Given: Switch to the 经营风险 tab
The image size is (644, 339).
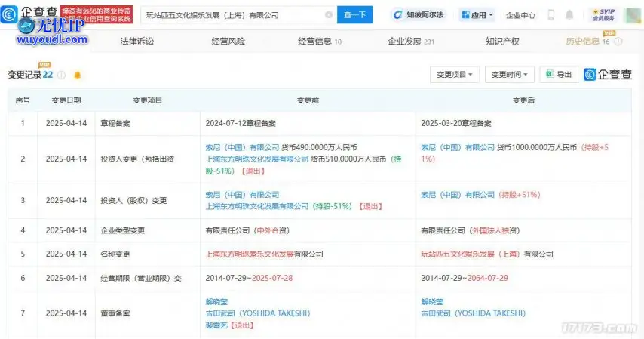Looking at the screenshot, I should click(x=228, y=41).
